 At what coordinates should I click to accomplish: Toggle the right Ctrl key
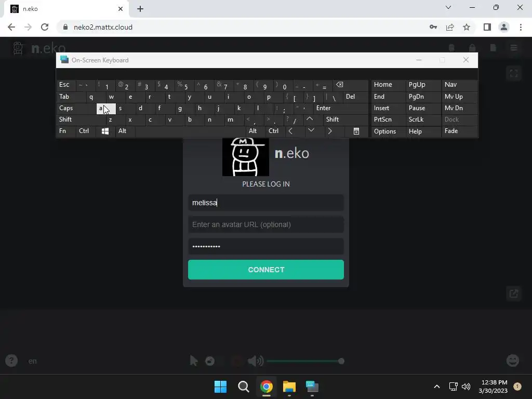pyautogui.click(x=275, y=131)
